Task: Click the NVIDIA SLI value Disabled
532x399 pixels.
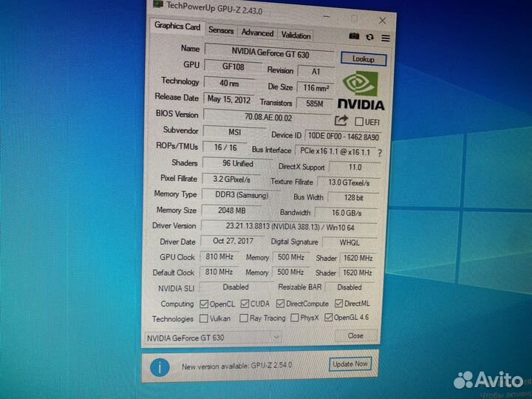Action: pos(236,287)
